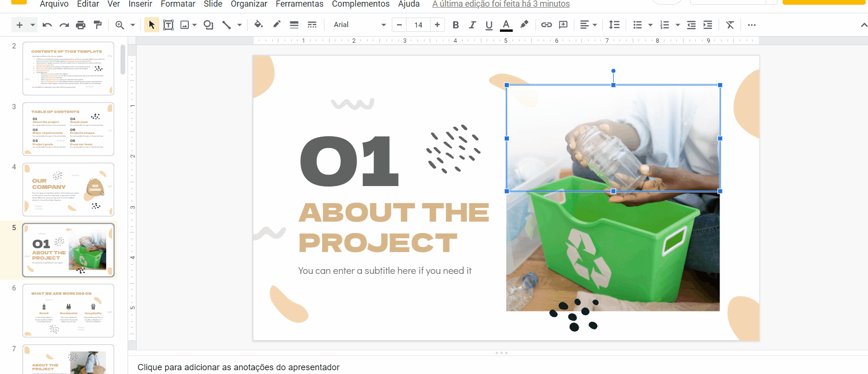Undo the last action

47,25
